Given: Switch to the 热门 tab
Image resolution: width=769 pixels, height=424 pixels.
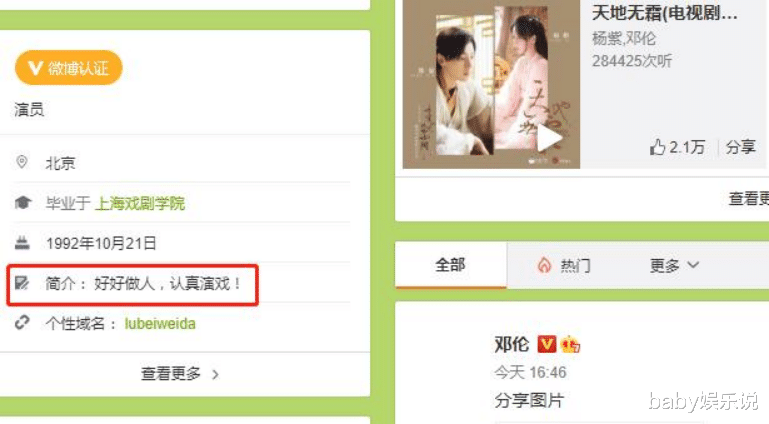Looking at the screenshot, I should click(x=564, y=265).
